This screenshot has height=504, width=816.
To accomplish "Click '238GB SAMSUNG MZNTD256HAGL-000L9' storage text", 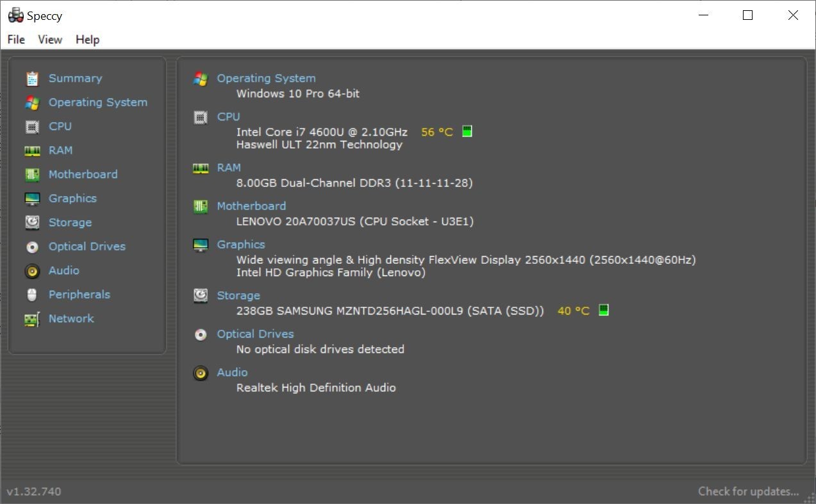I will coord(351,311).
